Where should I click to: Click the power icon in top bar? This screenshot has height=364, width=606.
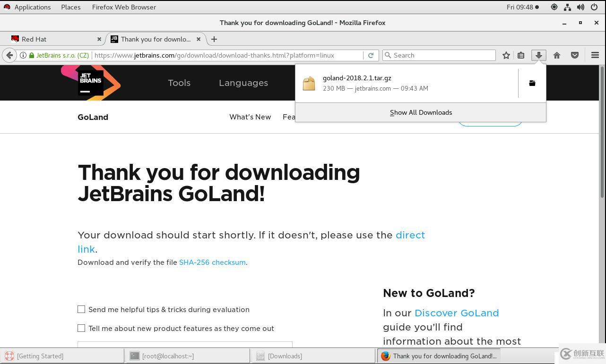click(594, 7)
